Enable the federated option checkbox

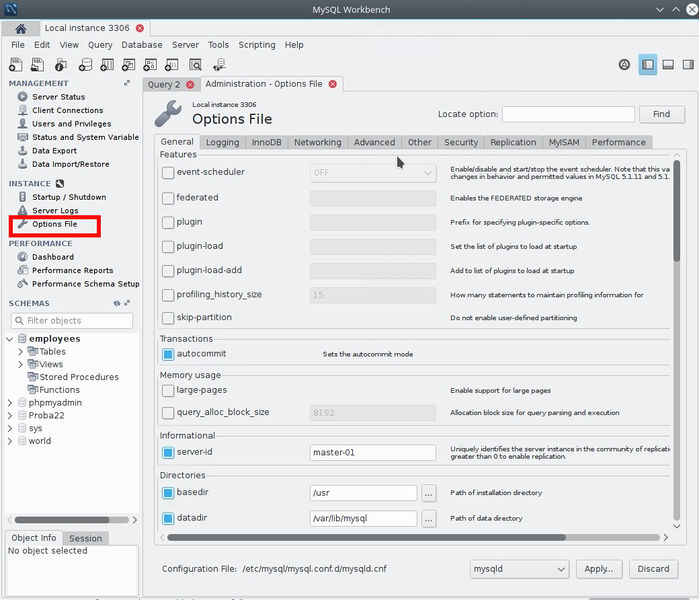tap(168, 198)
